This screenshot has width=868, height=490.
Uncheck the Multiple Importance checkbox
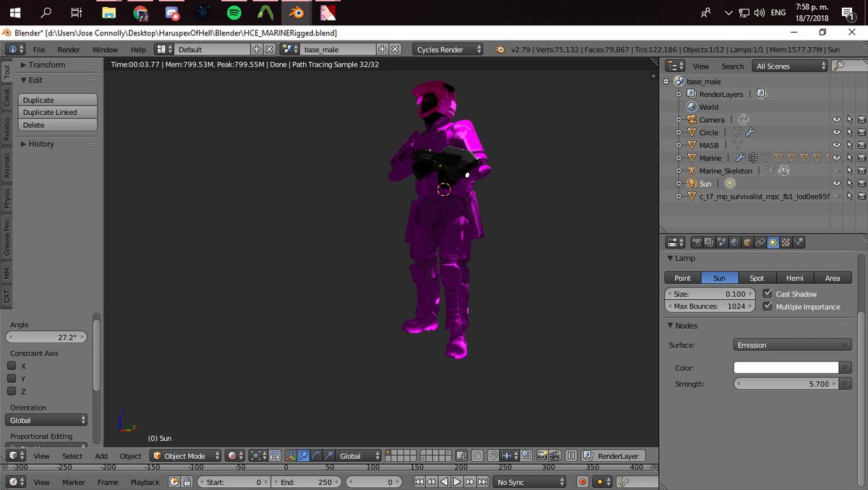click(x=767, y=306)
